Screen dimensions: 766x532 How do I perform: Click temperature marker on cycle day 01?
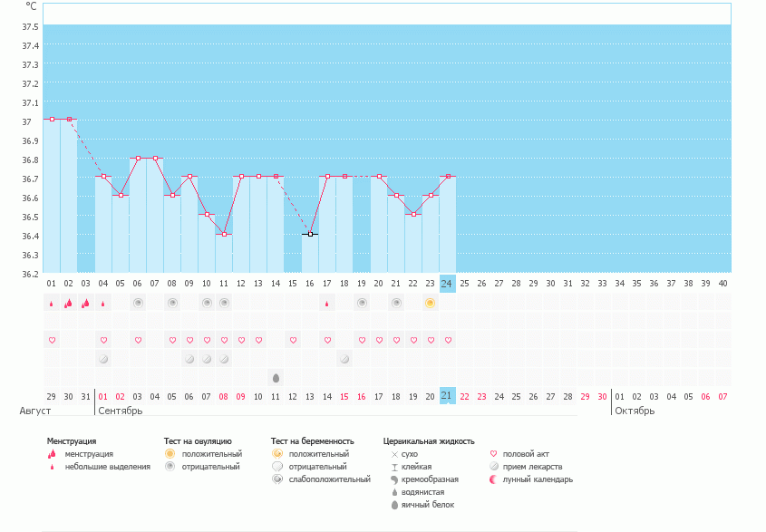click(52, 119)
